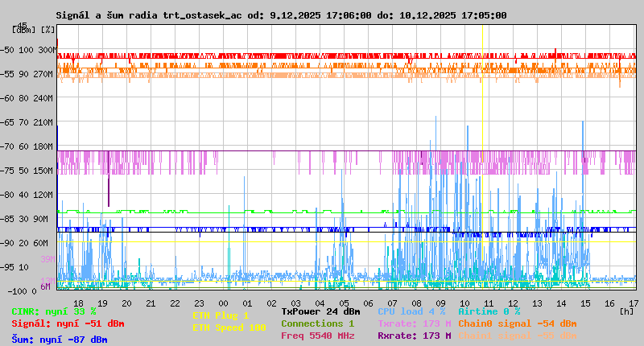Click the pink '39M' rate label

click(x=47, y=259)
